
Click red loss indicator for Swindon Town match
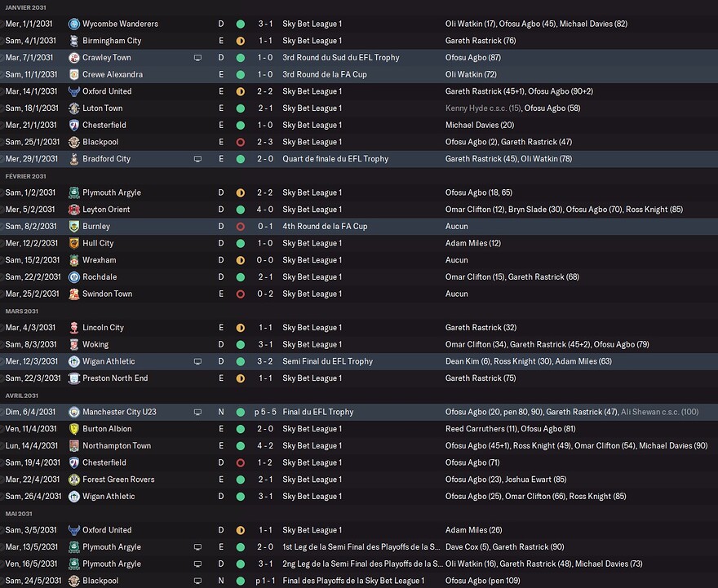pyautogui.click(x=241, y=294)
